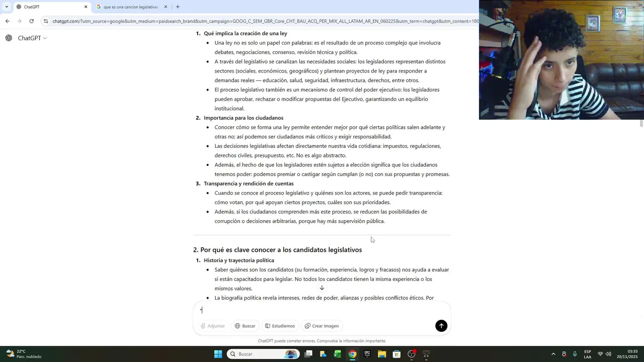Open the ChatGPT model dropdown
Viewport: 644px width, 362px height.
32,38
